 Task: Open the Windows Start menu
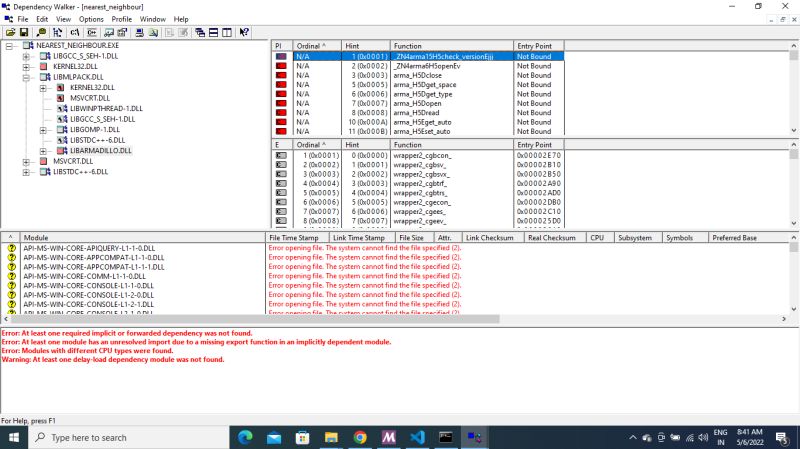click(14, 438)
